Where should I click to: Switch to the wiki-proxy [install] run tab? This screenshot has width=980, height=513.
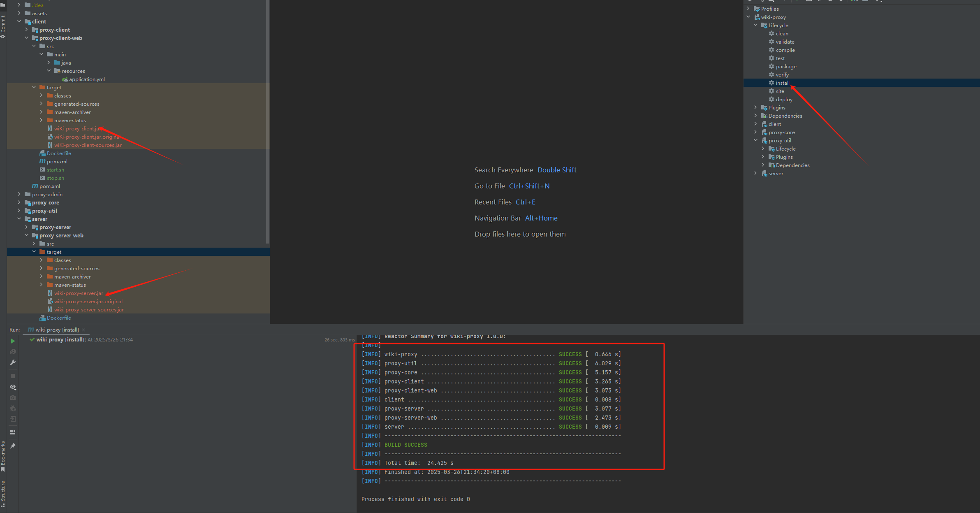pos(57,330)
